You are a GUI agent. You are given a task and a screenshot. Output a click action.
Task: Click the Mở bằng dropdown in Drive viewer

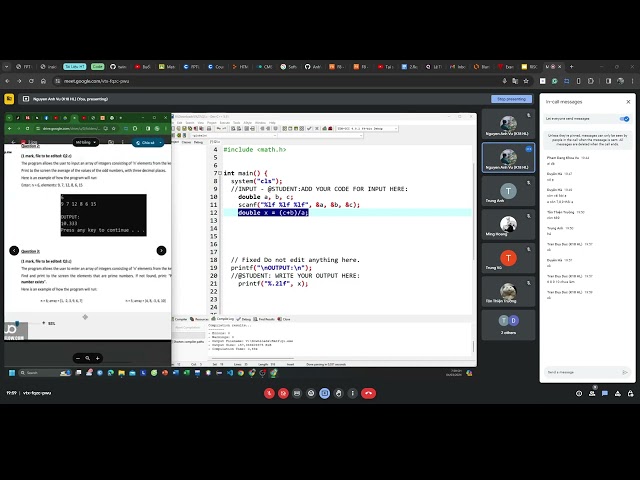click(85, 142)
